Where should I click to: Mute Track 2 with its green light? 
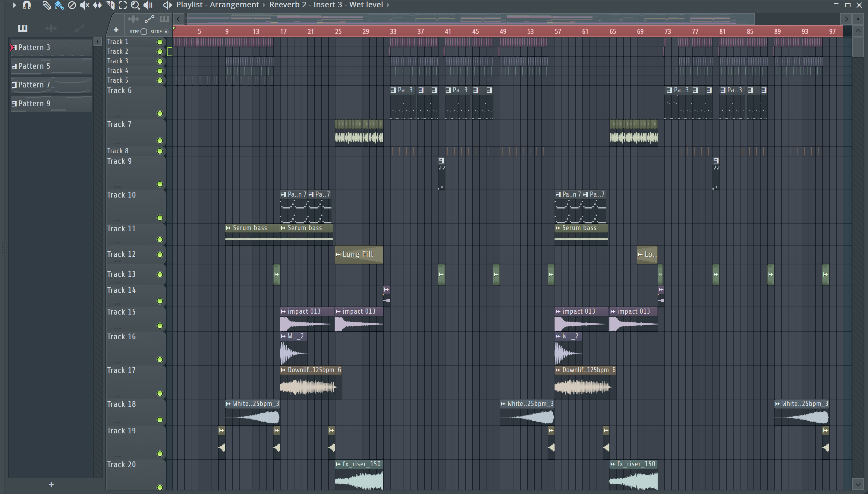(x=160, y=52)
